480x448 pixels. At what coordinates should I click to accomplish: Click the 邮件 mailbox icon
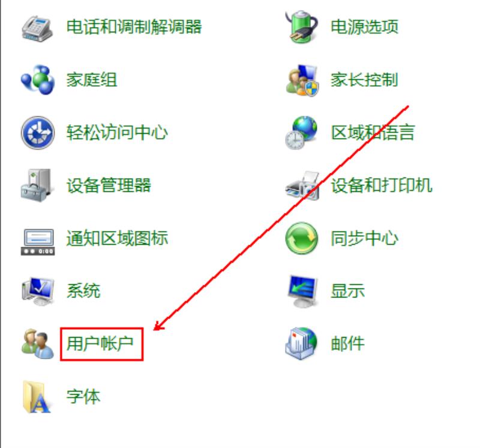[x=302, y=343]
